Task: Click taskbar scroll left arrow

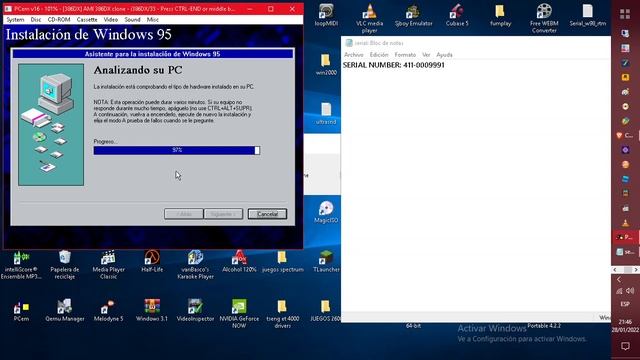Action: tap(615, 270)
